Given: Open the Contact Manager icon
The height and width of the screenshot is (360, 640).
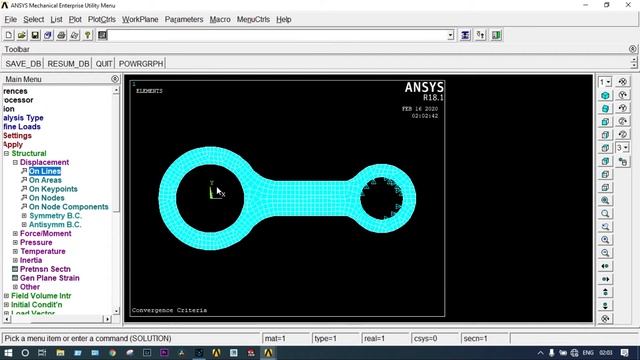Looking at the screenshot, I should tap(496, 35).
